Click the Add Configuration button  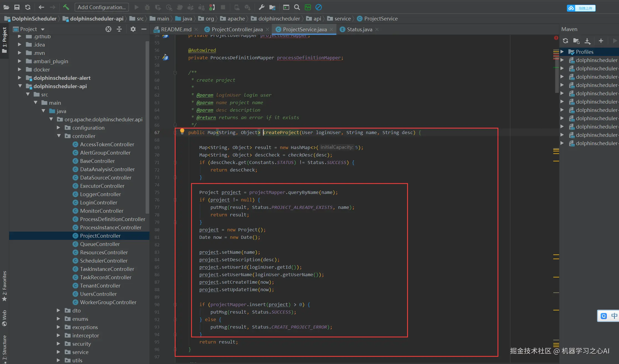click(x=102, y=7)
